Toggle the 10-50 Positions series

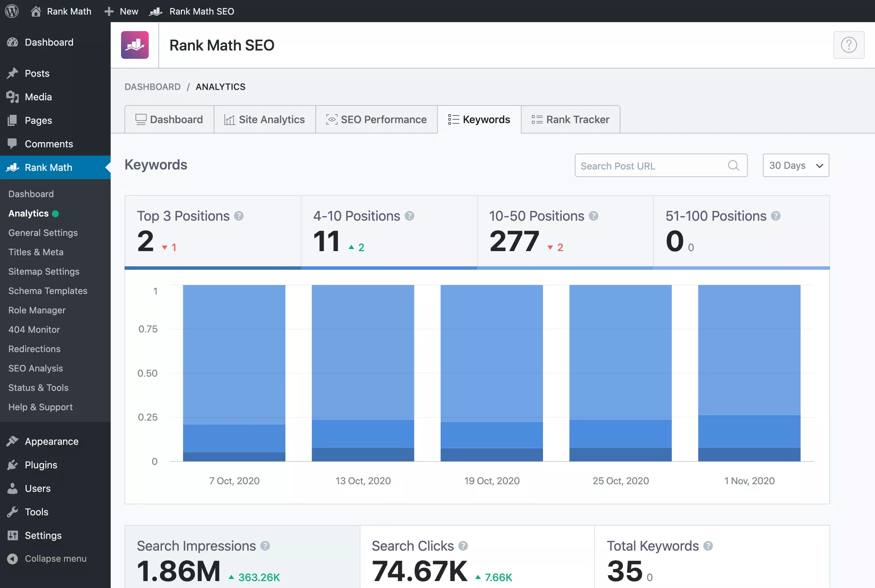pyautogui.click(x=565, y=231)
